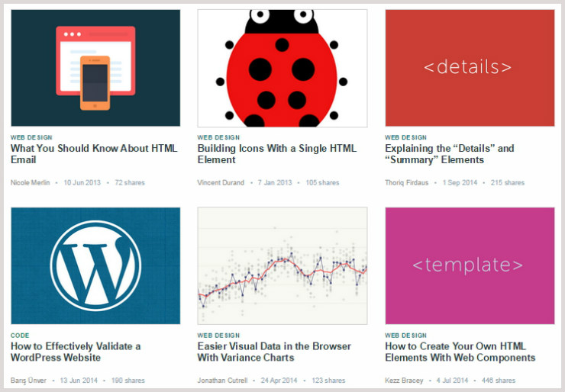Open 'Easier Visual Data in the Browser' article
This screenshot has width=565, height=392.
[274, 352]
